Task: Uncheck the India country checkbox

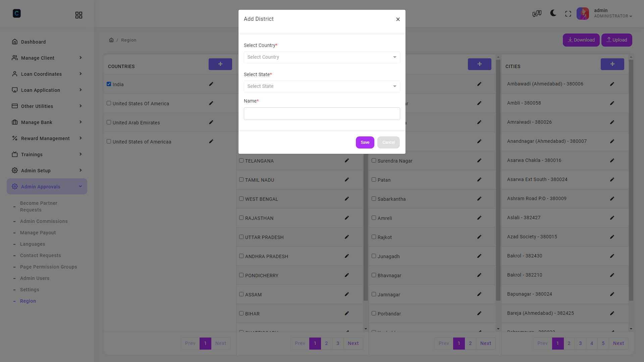Action: [x=109, y=84]
